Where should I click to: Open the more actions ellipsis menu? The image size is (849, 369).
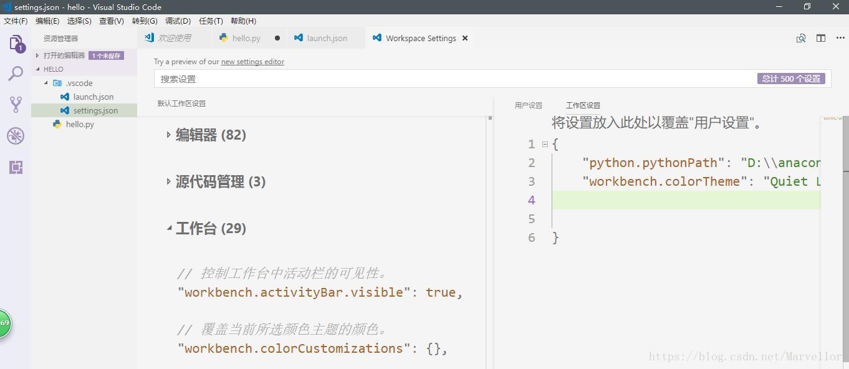[840, 38]
